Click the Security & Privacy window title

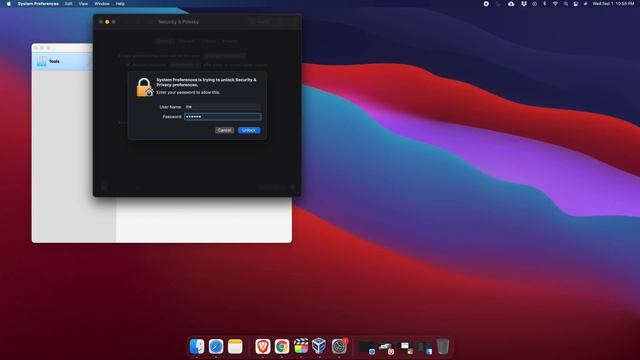(178, 22)
